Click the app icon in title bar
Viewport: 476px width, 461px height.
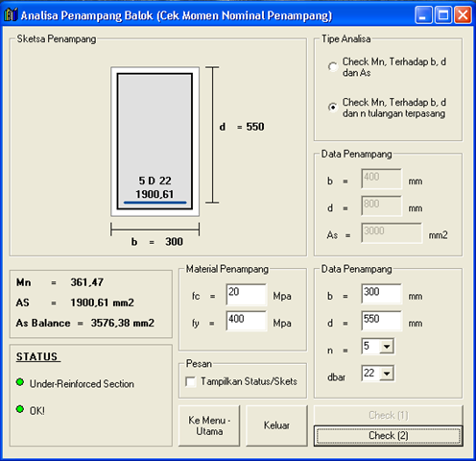point(11,14)
